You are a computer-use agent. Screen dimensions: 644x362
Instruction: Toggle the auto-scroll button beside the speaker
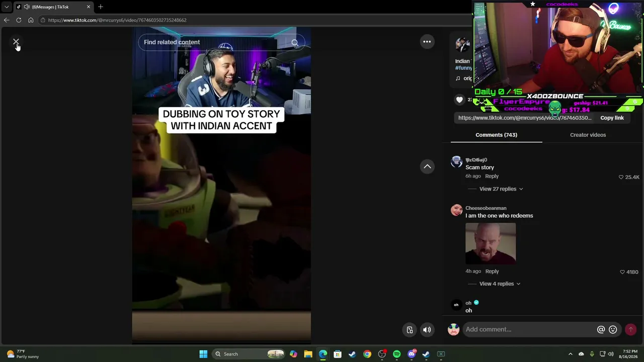click(410, 330)
